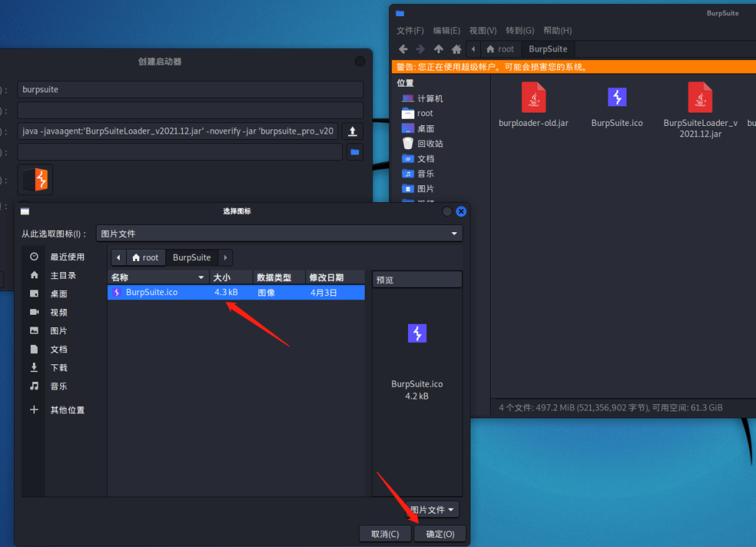This screenshot has width=756, height=547.
Task: Select the BurpSuite.ico row in the list
Action: click(x=237, y=292)
